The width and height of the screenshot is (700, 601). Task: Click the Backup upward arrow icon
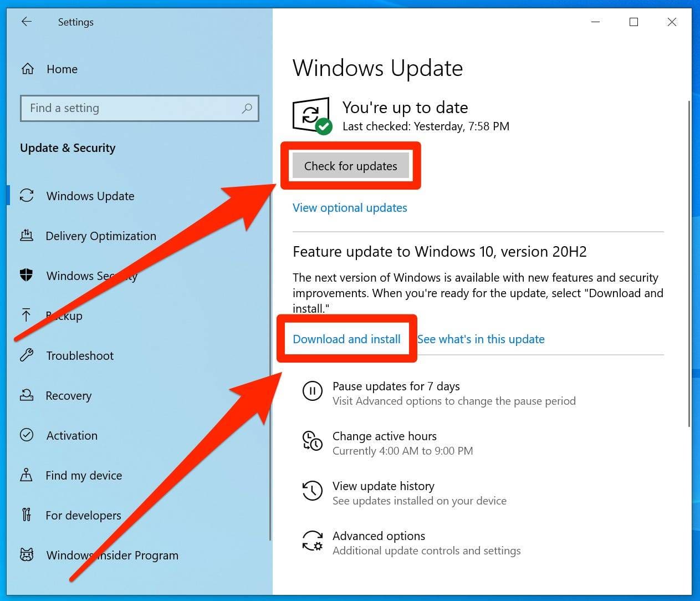(x=26, y=315)
